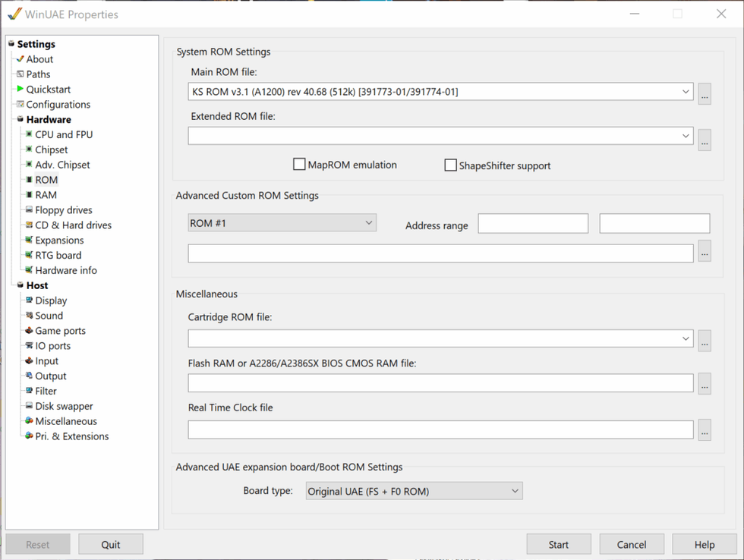Select Floppy drives in the tree
This screenshot has height=560, width=744.
(x=64, y=210)
